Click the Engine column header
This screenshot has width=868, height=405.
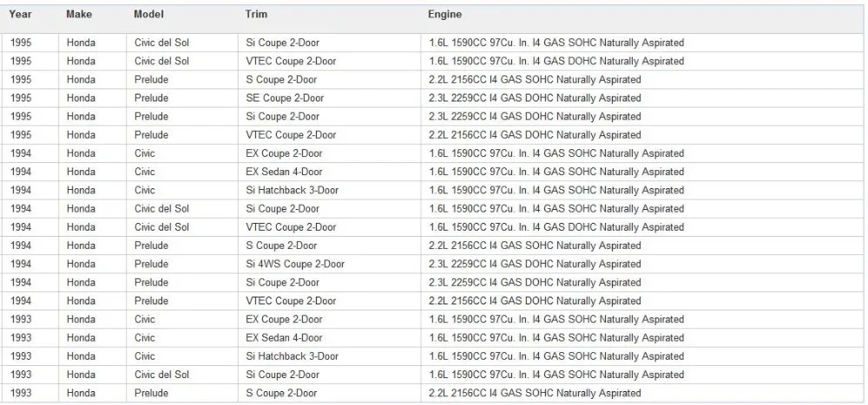pyautogui.click(x=444, y=15)
